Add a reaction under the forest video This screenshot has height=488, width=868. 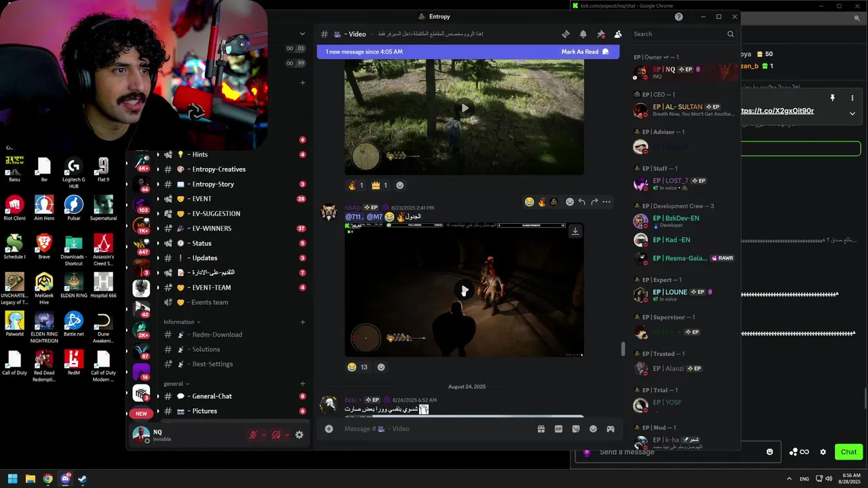point(400,185)
